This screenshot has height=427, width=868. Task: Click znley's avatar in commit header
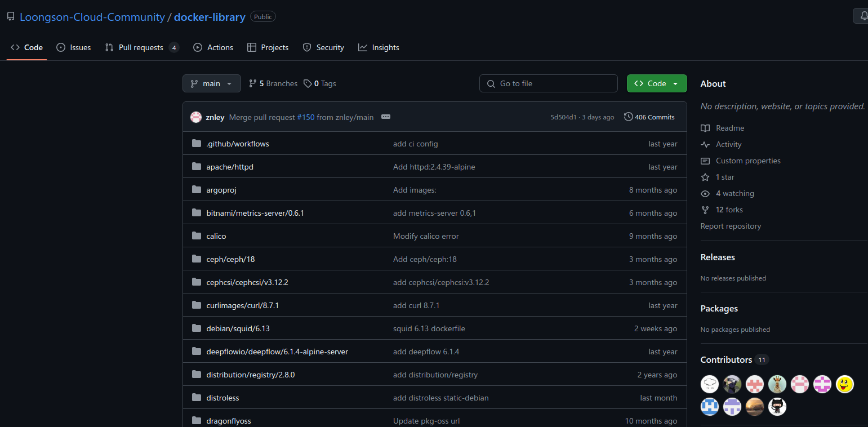[x=196, y=117]
